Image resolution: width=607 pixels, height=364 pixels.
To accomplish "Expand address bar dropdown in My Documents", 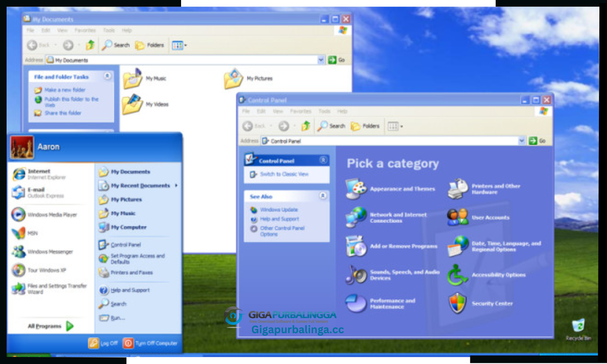I will click(321, 60).
